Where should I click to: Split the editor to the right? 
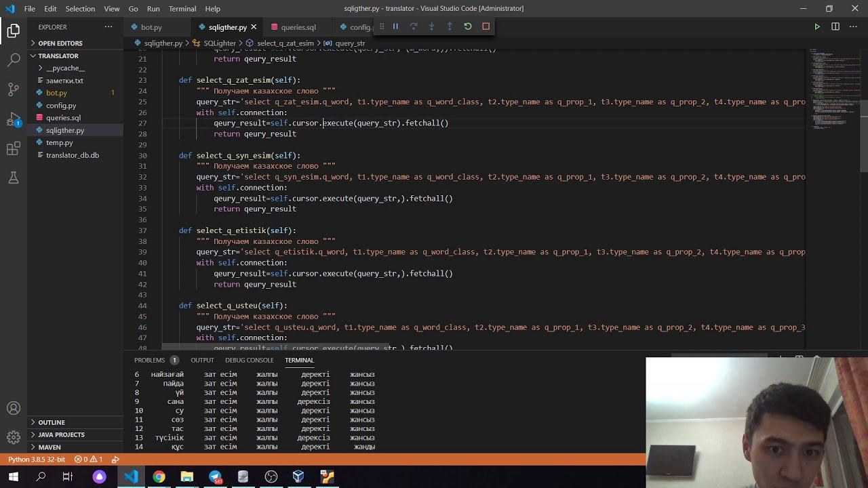pos(835,27)
